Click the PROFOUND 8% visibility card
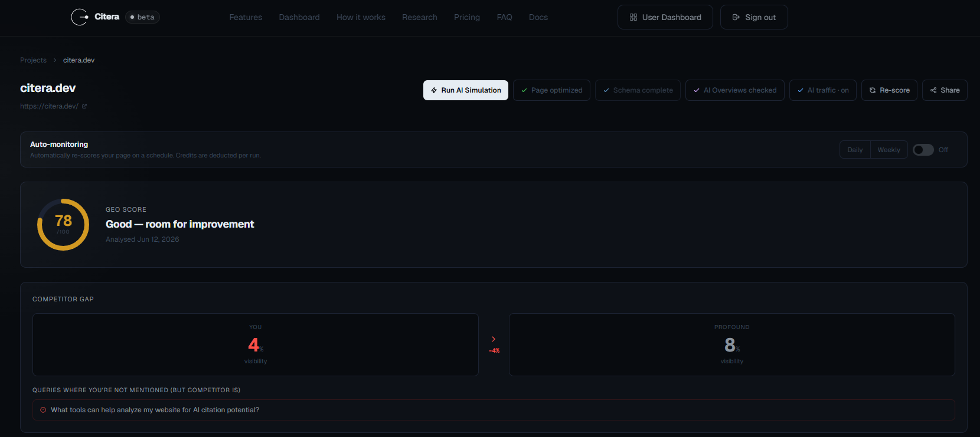 coord(732,344)
